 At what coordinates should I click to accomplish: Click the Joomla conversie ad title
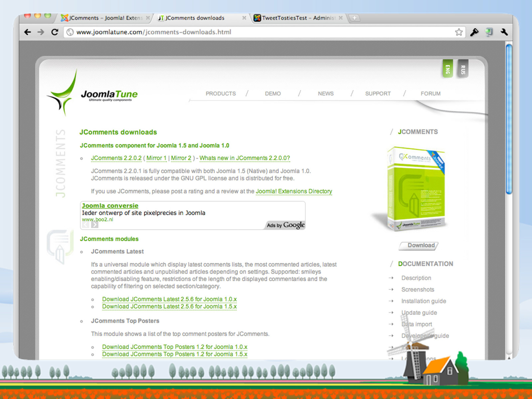[x=110, y=206]
